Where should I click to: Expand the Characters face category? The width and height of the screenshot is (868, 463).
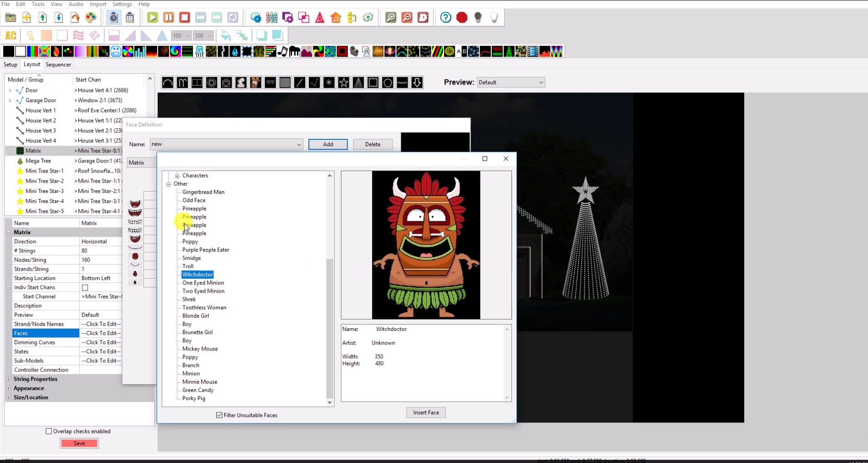click(x=177, y=176)
